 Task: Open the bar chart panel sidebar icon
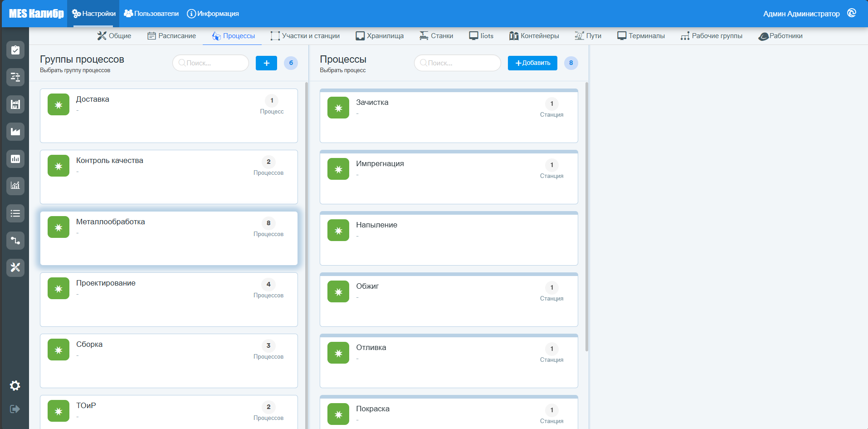(x=15, y=159)
